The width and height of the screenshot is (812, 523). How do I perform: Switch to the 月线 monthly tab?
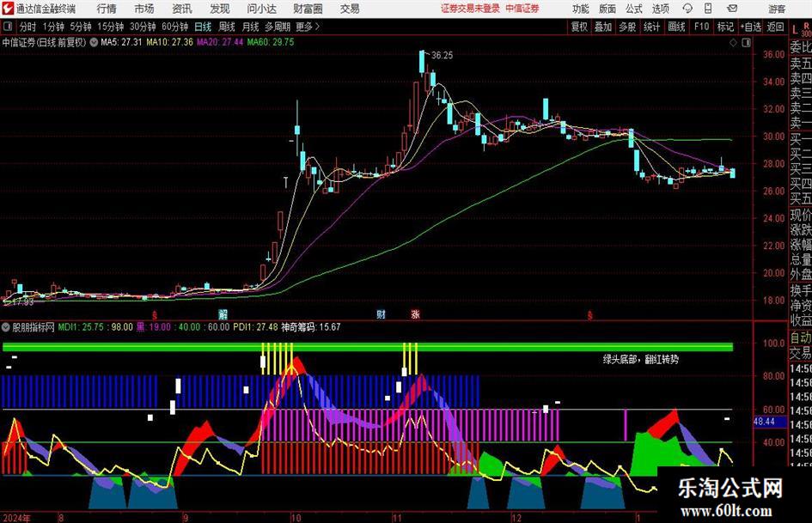pos(251,27)
